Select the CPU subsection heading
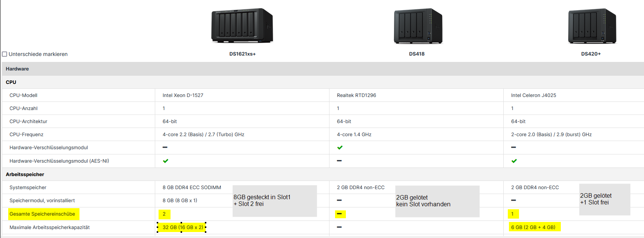Screen dimensions: 644x238 (x=11, y=82)
